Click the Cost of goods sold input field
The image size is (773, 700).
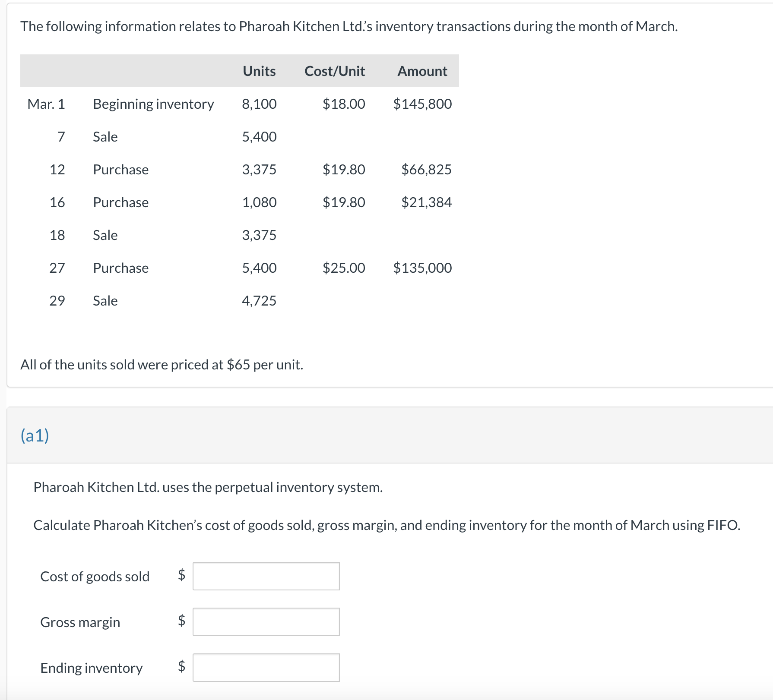pyautogui.click(x=266, y=576)
